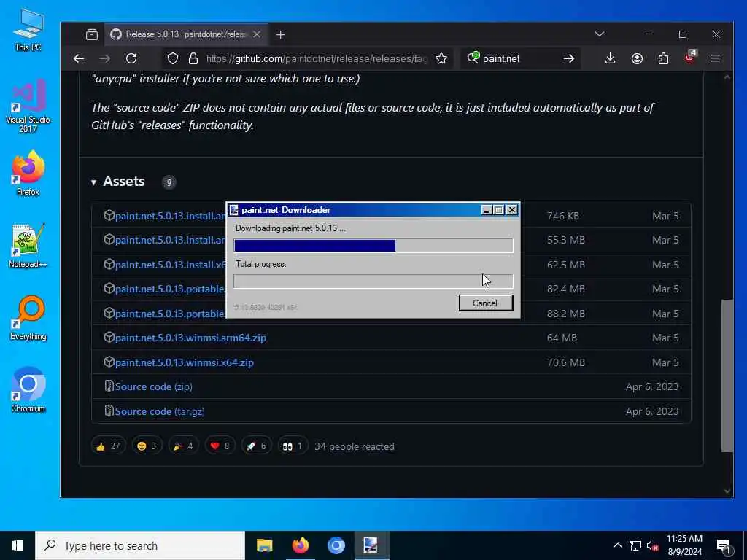This screenshot has height=560, width=747.
Task: Click the taskbar search box
Action: (140, 545)
